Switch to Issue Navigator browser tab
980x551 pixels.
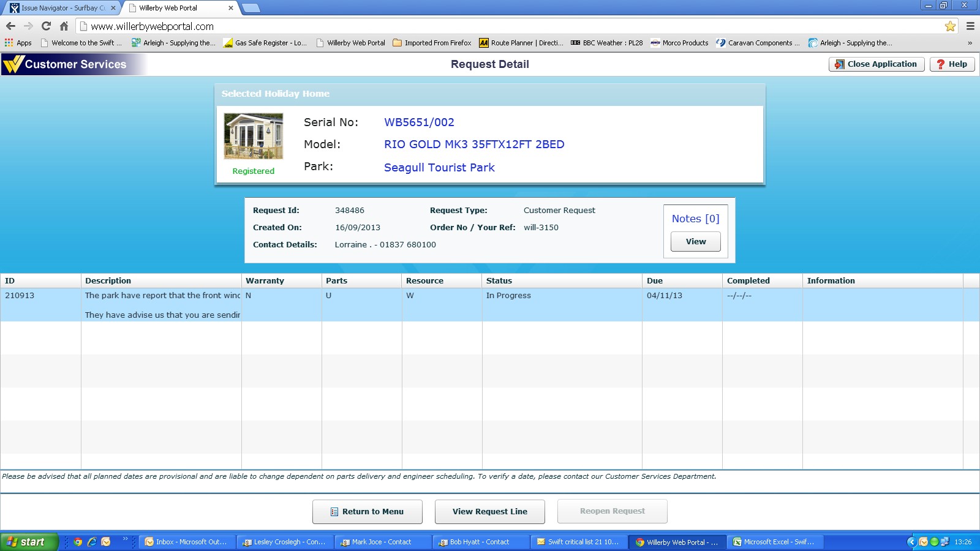pyautogui.click(x=61, y=8)
